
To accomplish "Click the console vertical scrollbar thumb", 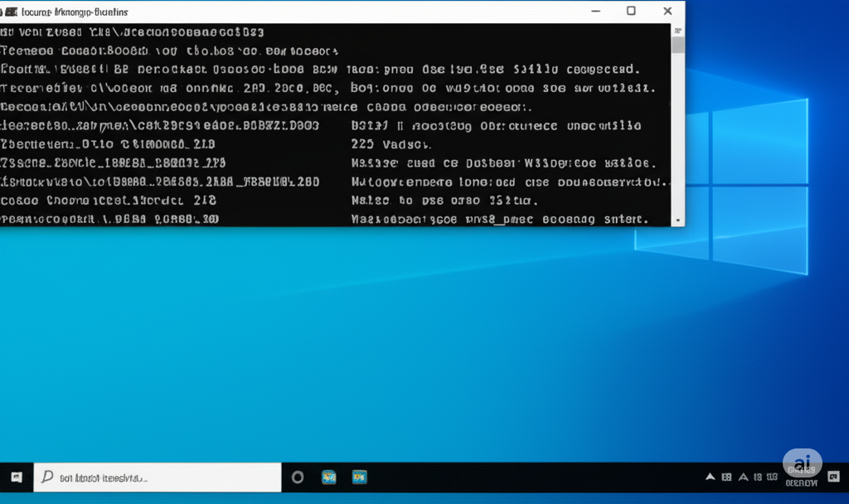I will (678, 45).
